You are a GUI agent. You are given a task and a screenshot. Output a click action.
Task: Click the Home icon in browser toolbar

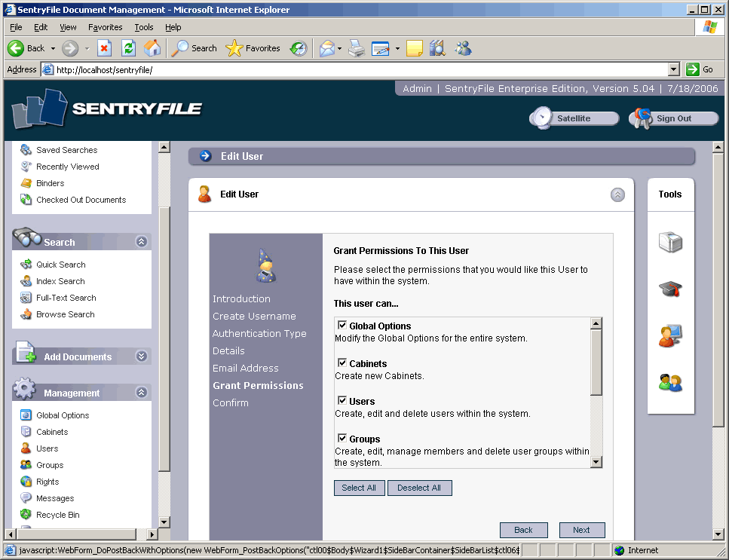click(152, 48)
